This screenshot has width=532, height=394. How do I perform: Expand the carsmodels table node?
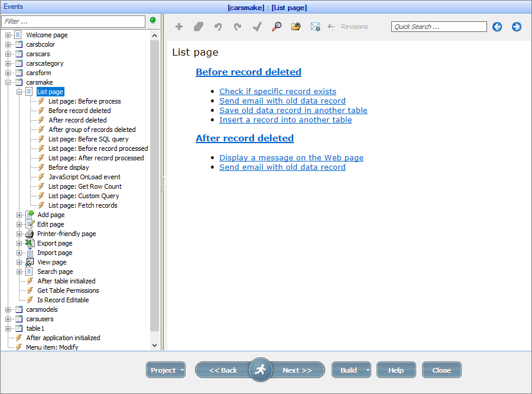tap(8, 309)
